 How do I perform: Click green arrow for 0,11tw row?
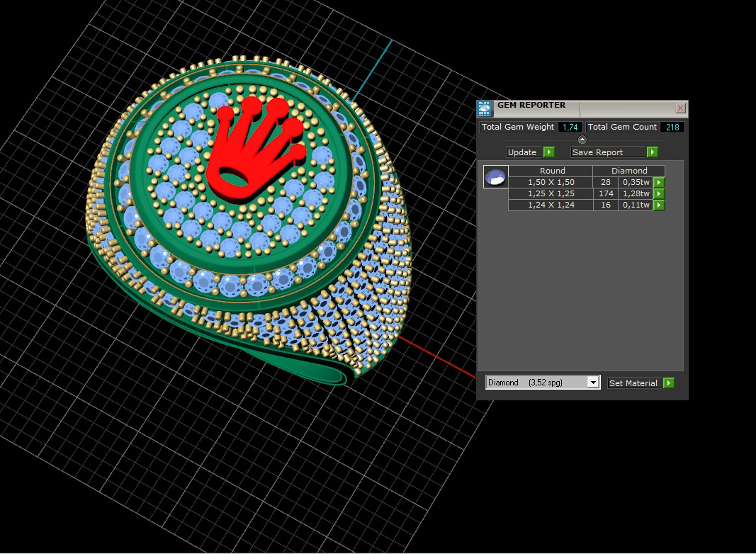(659, 205)
